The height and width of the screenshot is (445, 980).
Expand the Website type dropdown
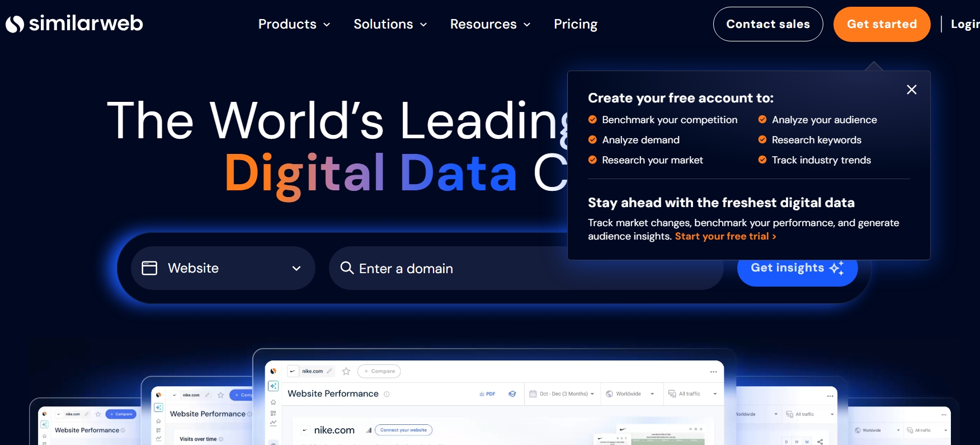tap(223, 268)
